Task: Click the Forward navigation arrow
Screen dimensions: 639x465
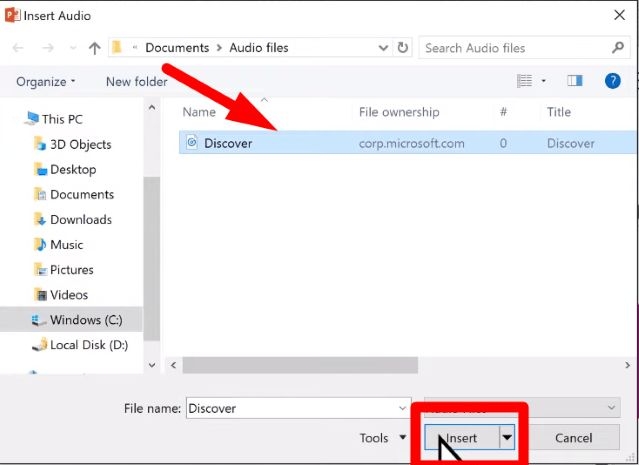Action: pyautogui.click(x=48, y=48)
